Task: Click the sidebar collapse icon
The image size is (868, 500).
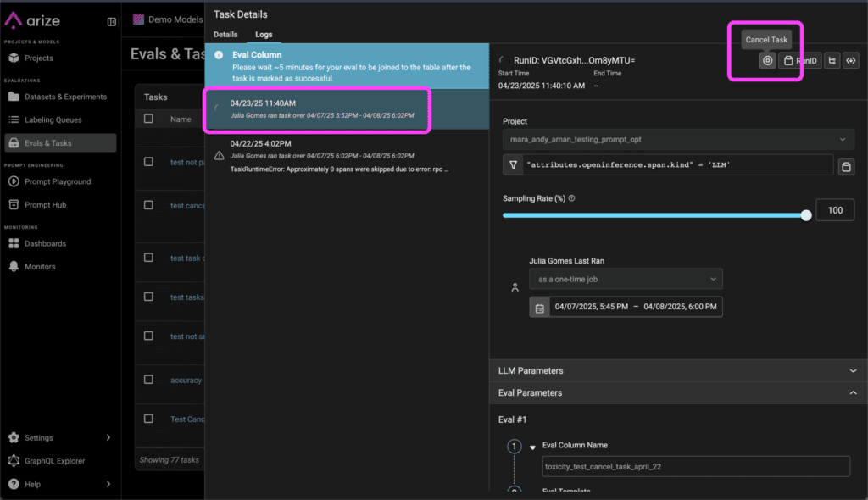Action: 112,21
